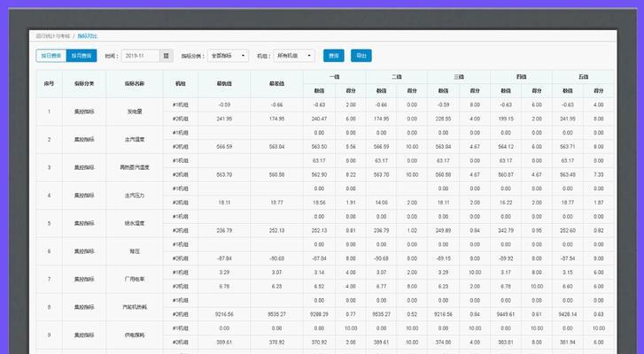Click the value 9428.14 in the 汽轮机热耗 row
The width and height of the screenshot is (644, 354).
tap(568, 314)
